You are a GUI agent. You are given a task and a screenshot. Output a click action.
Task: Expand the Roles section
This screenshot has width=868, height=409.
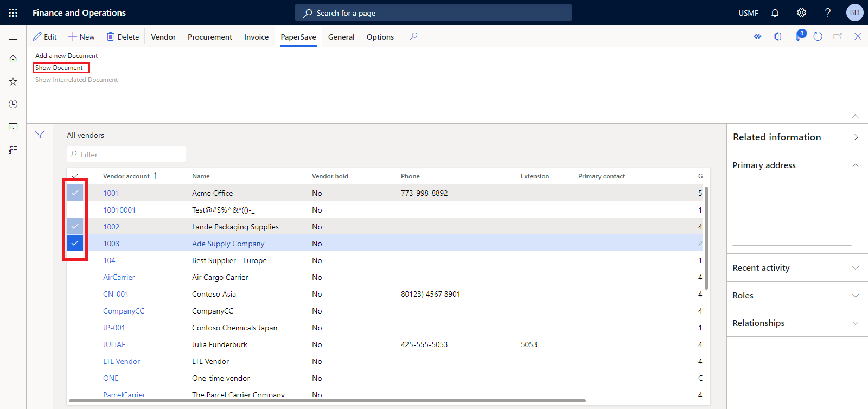click(855, 296)
